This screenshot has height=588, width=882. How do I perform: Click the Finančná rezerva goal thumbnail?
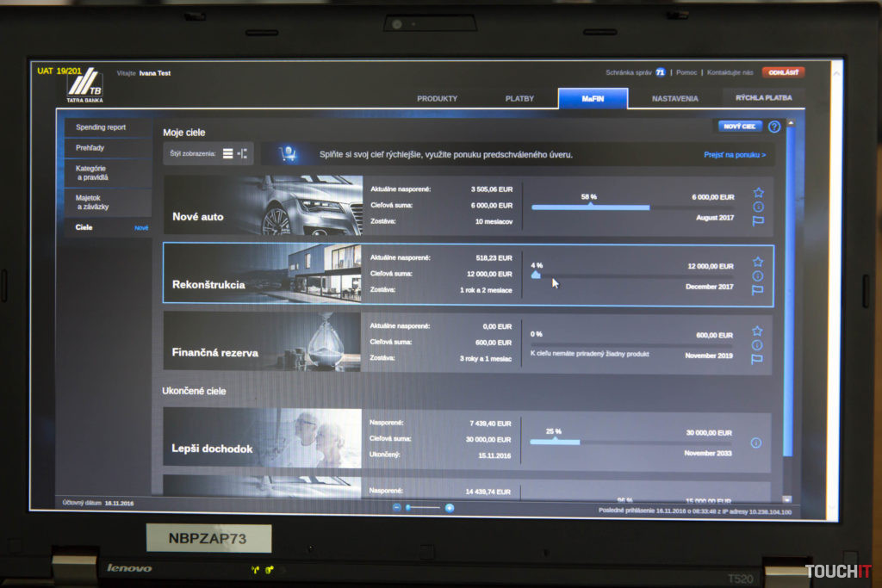(x=262, y=342)
